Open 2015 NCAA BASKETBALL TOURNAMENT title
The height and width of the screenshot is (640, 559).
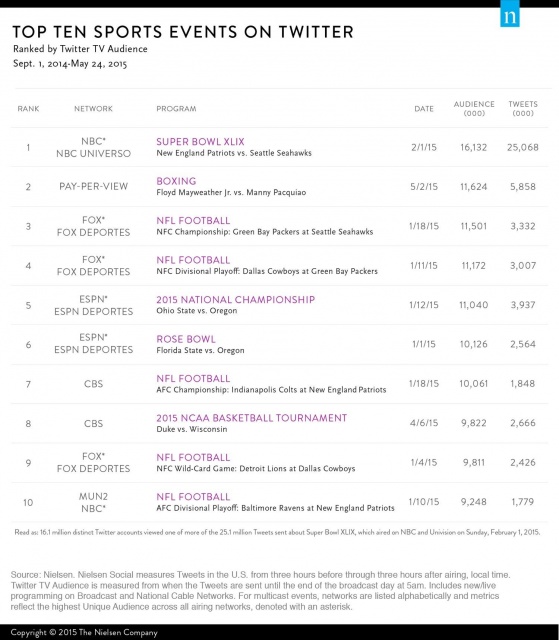coord(252,418)
